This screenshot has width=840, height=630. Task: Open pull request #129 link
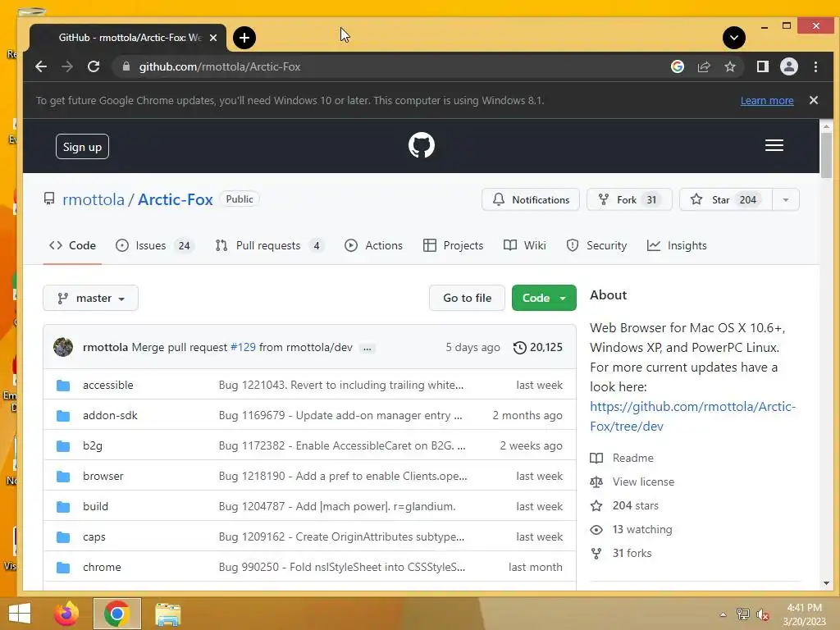[x=243, y=347]
